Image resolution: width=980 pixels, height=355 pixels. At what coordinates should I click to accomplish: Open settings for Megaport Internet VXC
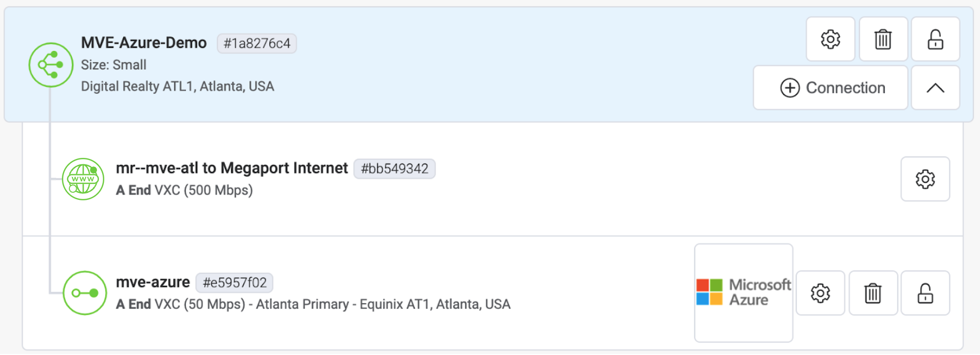coord(925,179)
